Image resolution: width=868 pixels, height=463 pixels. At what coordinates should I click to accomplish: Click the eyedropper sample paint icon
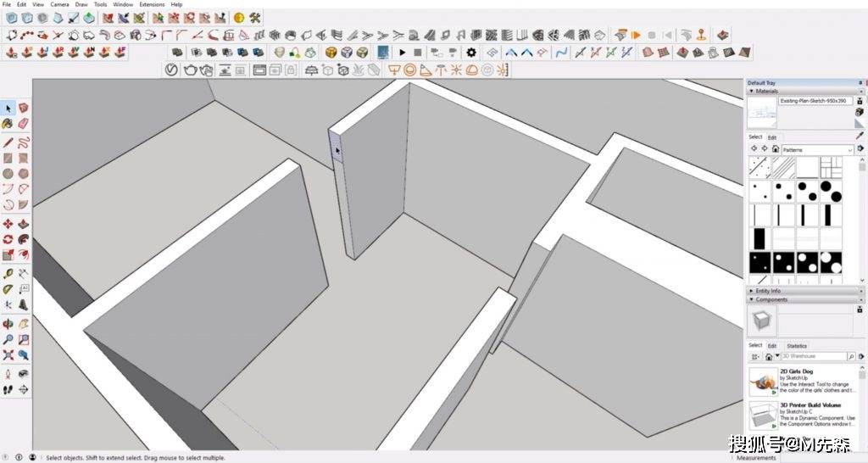pyautogui.click(x=860, y=135)
